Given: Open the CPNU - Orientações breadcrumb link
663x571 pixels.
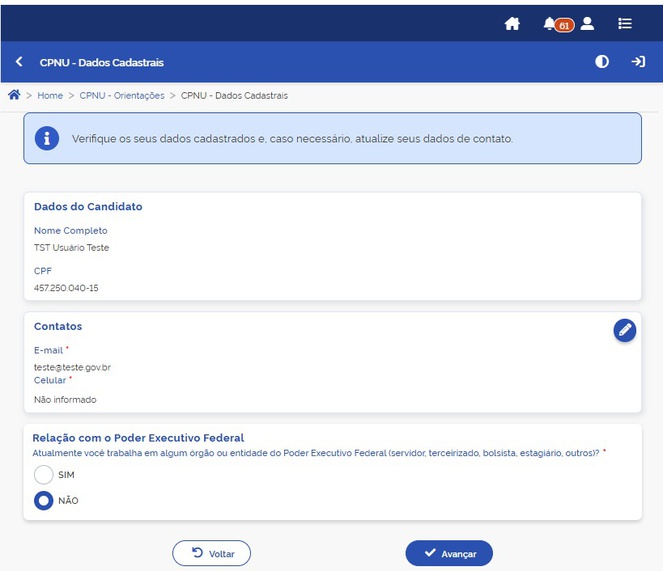Looking at the screenshot, I should 122,96.
